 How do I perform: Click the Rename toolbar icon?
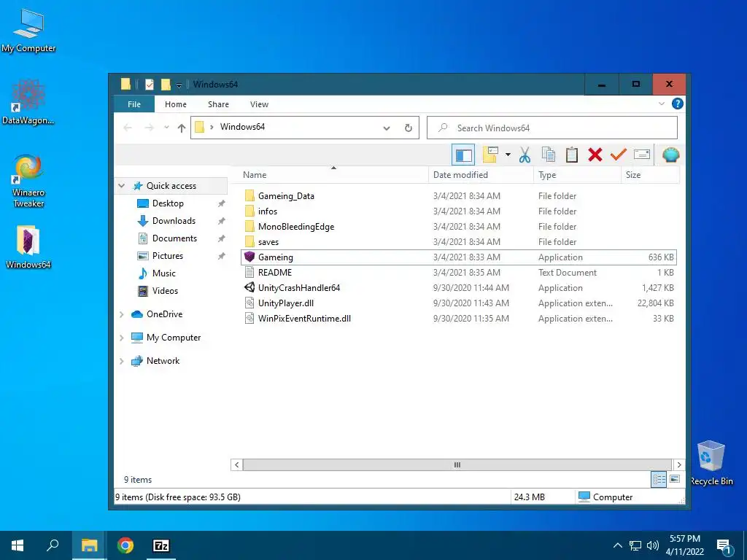pyautogui.click(x=642, y=155)
